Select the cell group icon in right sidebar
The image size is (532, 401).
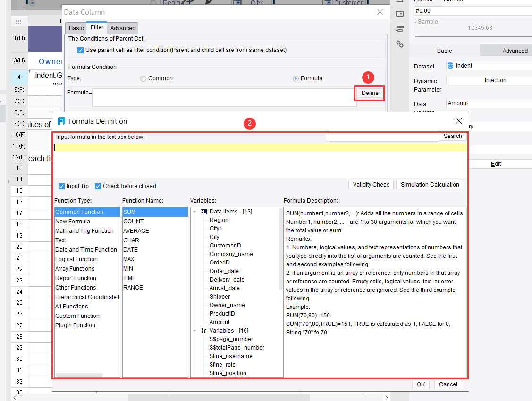tap(400, 29)
